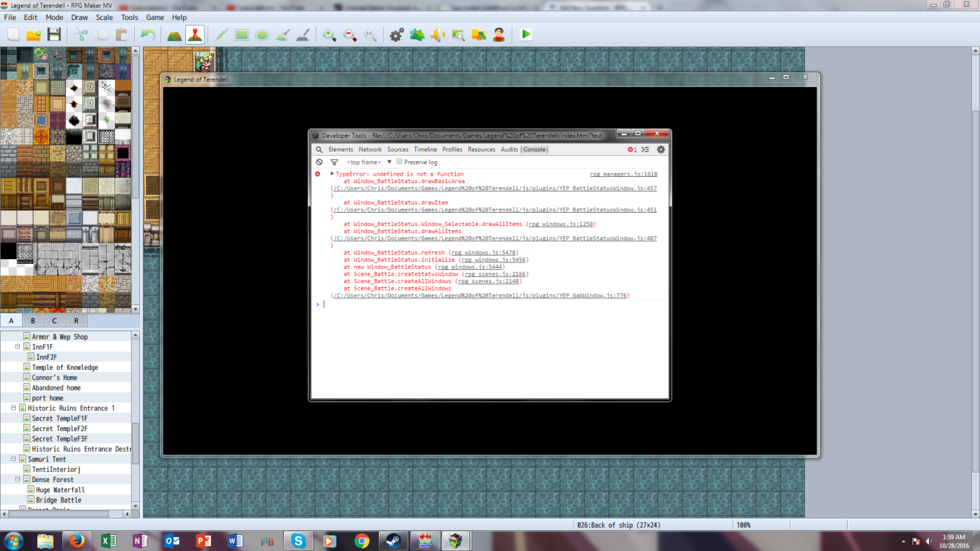Open the DevTools Elements tab
The image size is (980, 551).
tap(341, 149)
